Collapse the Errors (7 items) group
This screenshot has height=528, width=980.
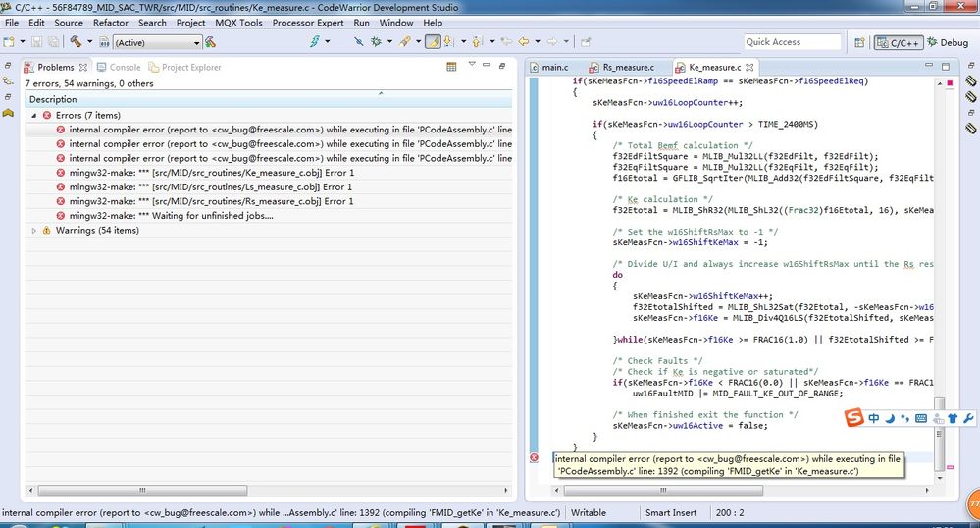coord(35,115)
